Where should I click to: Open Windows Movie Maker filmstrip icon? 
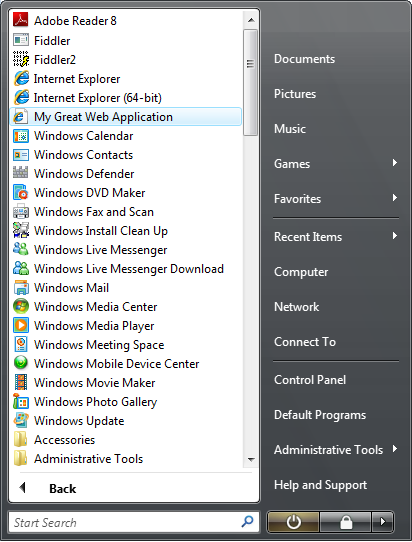20,382
